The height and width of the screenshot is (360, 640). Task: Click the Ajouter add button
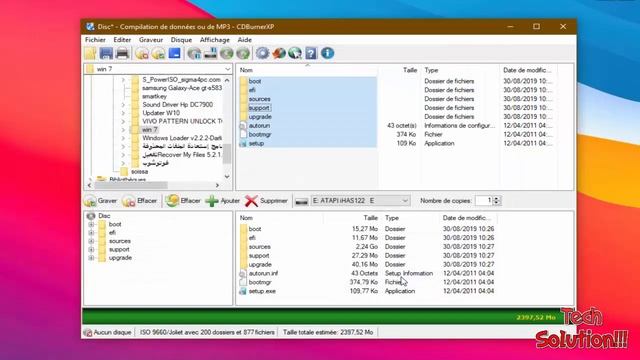click(222, 201)
